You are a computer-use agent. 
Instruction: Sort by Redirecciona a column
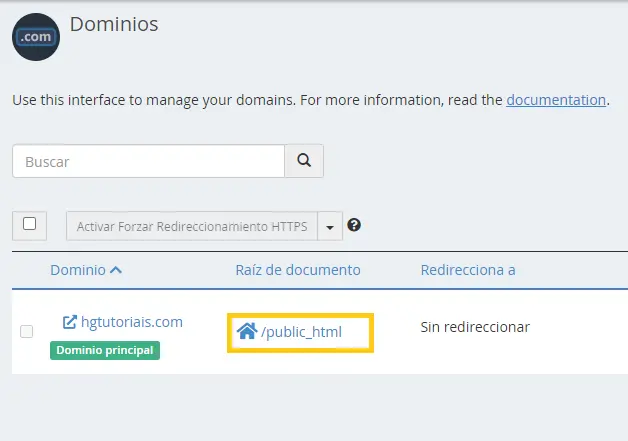(x=468, y=270)
